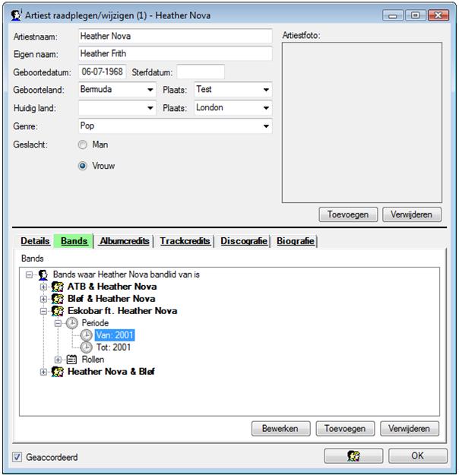The height and width of the screenshot is (476, 459).
Task: Expand the Rollen node
Action: [x=58, y=360]
